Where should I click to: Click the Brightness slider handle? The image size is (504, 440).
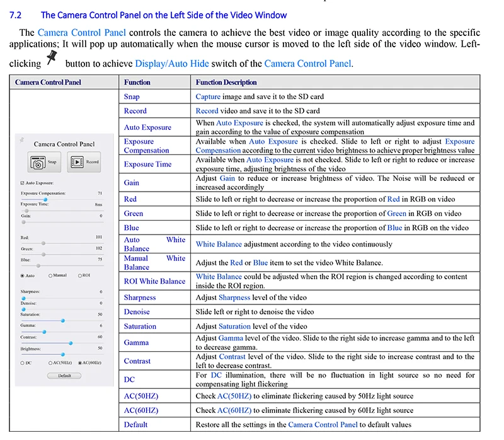click(x=62, y=354)
